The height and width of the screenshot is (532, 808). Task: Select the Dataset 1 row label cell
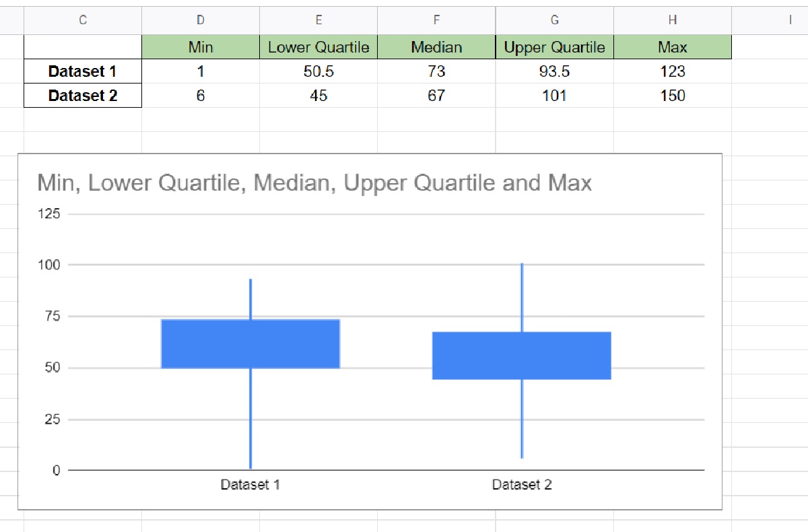pyautogui.click(x=82, y=71)
